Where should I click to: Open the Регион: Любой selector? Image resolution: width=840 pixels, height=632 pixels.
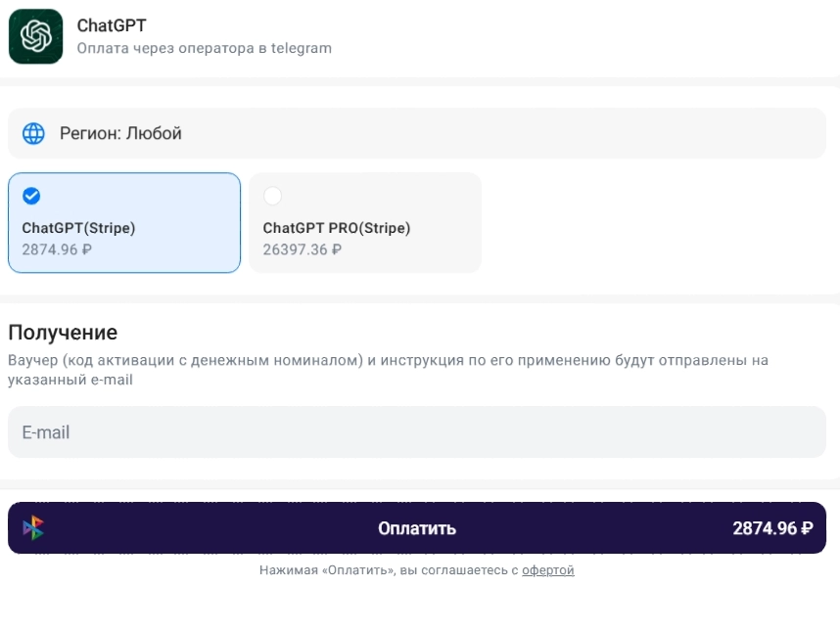417,133
